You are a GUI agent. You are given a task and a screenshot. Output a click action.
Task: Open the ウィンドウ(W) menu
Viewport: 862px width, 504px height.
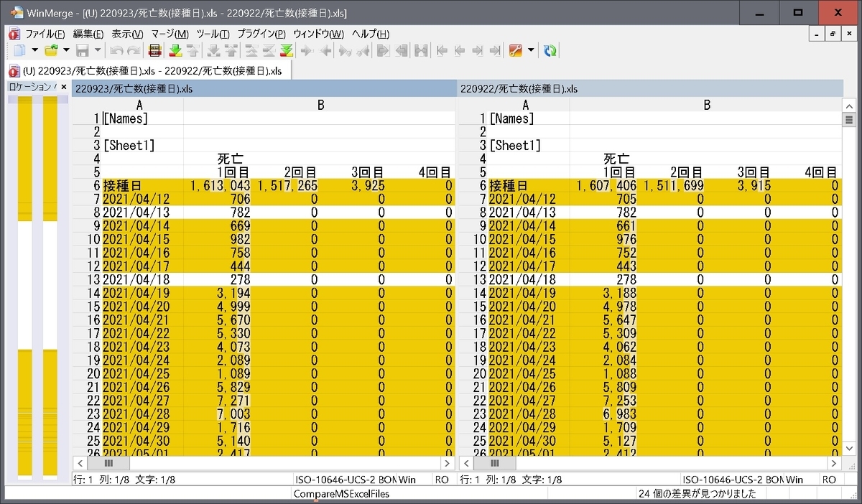(x=319, y=34)
